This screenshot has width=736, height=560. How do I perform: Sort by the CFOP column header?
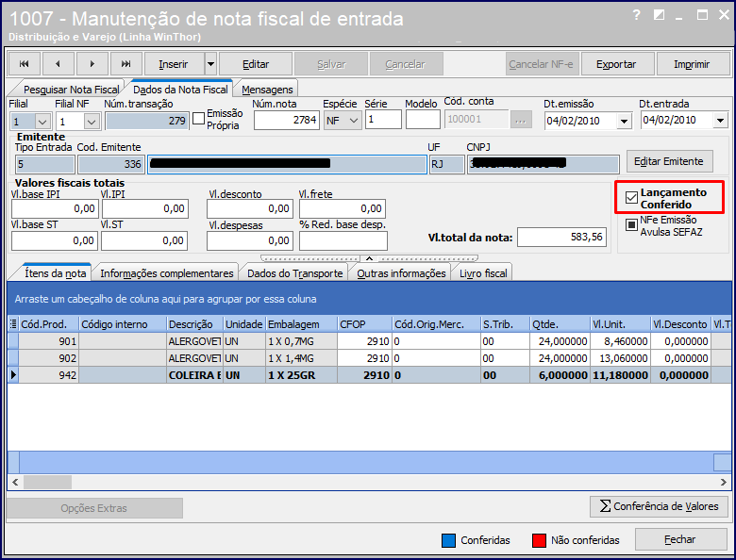365,324
